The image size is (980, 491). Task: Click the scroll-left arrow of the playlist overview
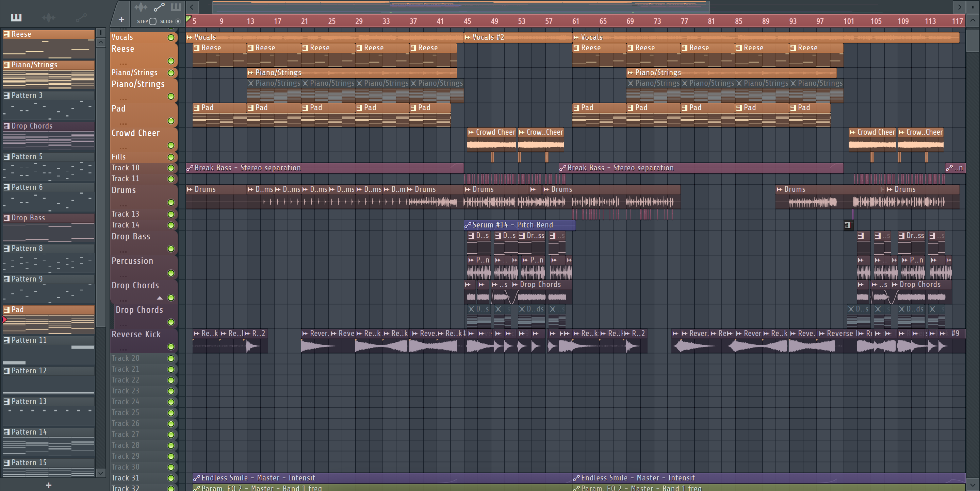click(x=192, y=7)
